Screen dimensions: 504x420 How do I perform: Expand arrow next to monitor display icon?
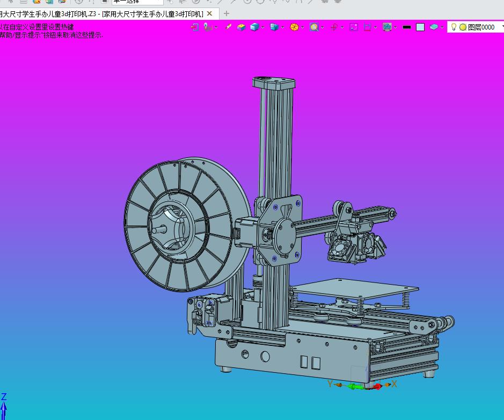click(396, 27)
